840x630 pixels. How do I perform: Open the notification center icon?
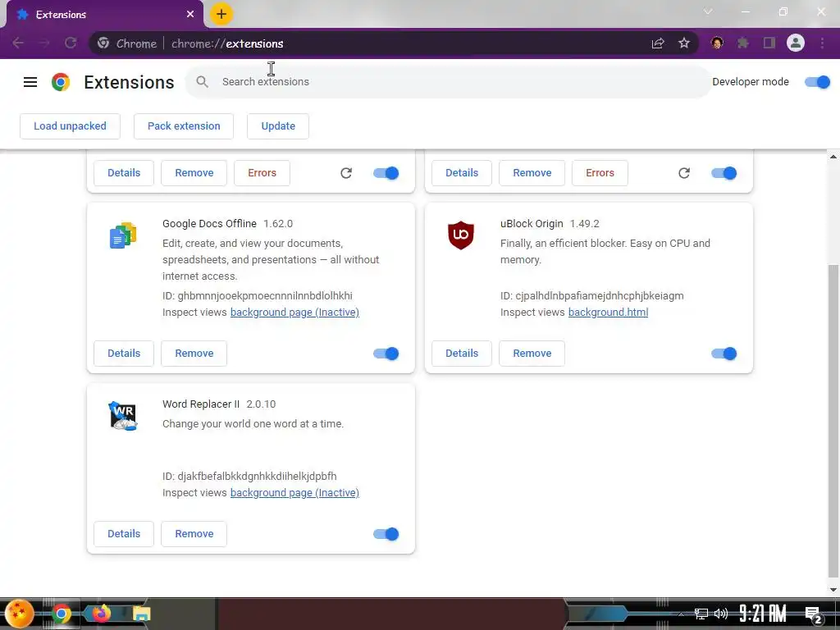813,614
